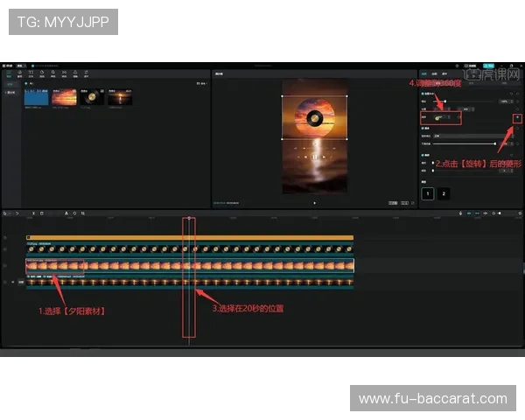This screenshot has height=420, width=525.
Task: Switch to the first tab in properties panel
Action: pos(425,73)
